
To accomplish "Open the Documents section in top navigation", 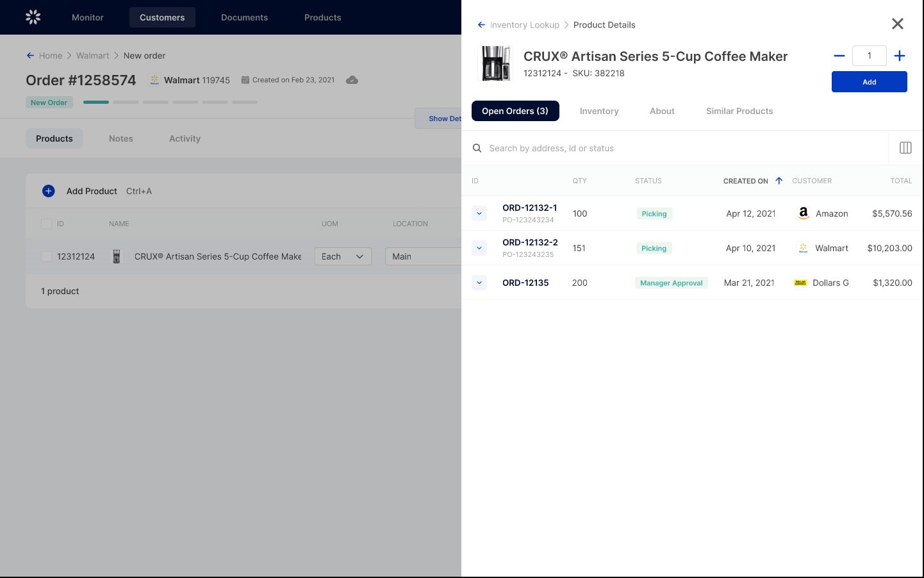I will point(244,17).
